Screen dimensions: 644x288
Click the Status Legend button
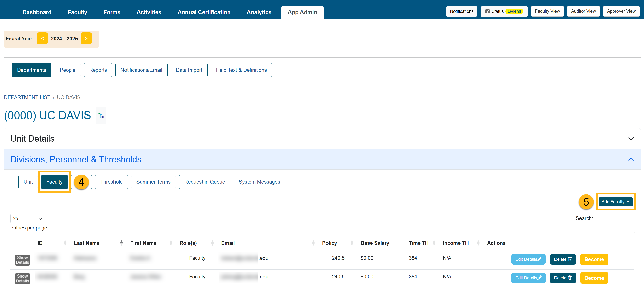504,11
